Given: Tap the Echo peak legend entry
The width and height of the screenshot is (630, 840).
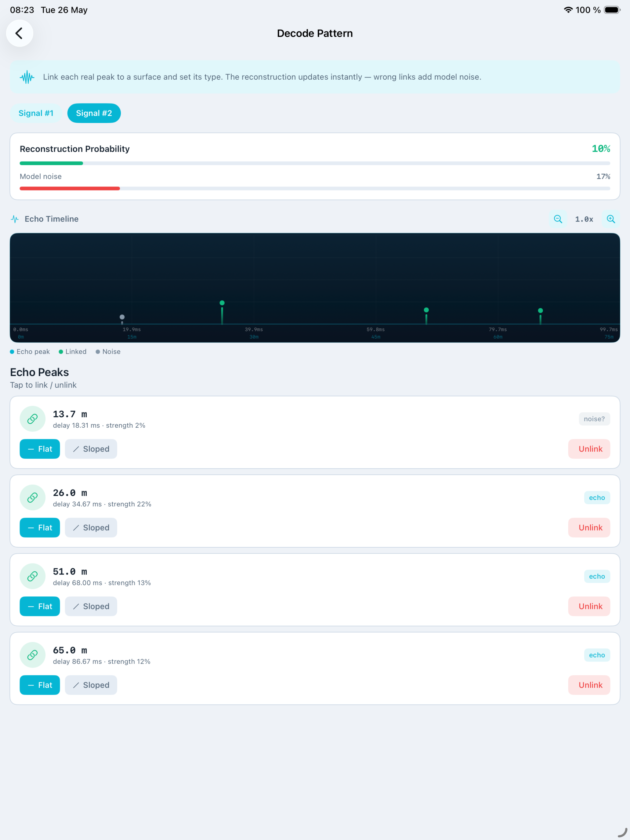Looking at the screenshot, I should pos(30,352).
